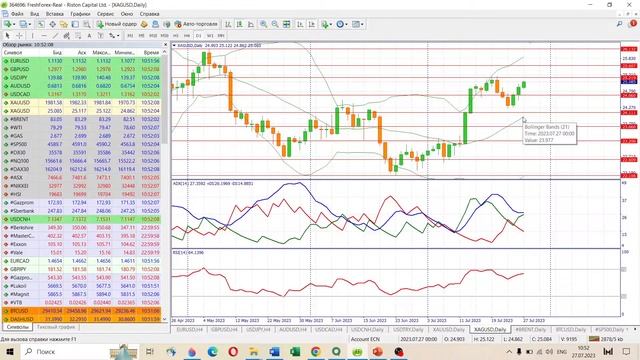Open the Файл menu
The image size is (640, 360).
pos(17,14)
